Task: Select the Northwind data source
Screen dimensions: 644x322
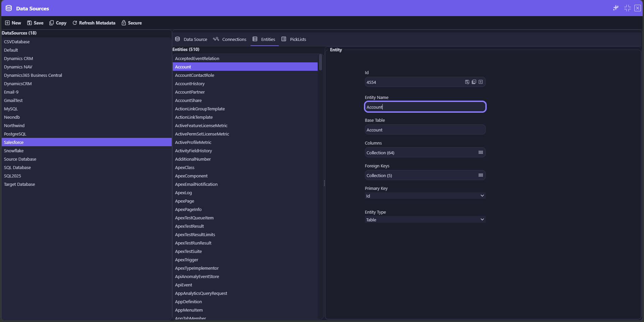Action: pyautogui.click(x=87, y=125)
